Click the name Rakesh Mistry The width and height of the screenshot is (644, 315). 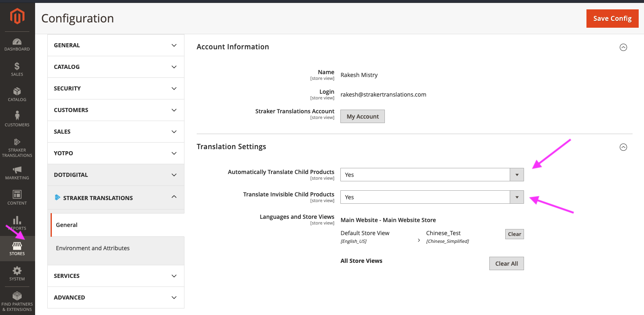tap(359, 75)
